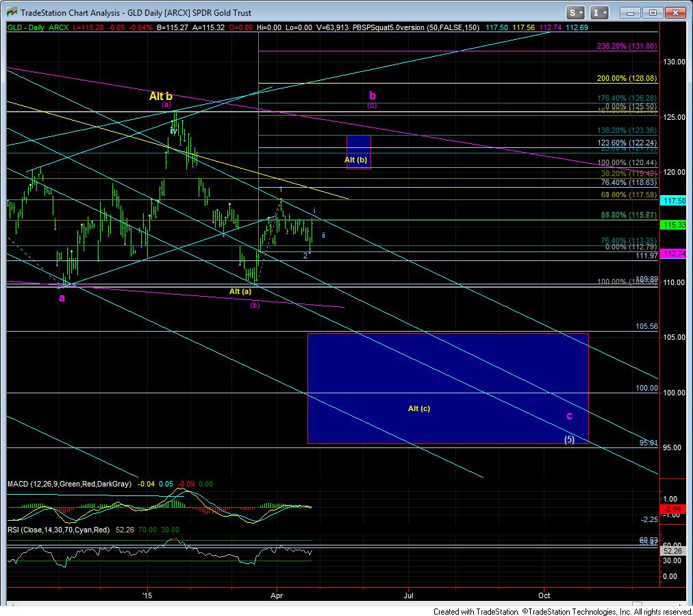
Task: Select the RSI (Close,14,30,70,Cyan,Red) indicator label
Action: [58, 530]
